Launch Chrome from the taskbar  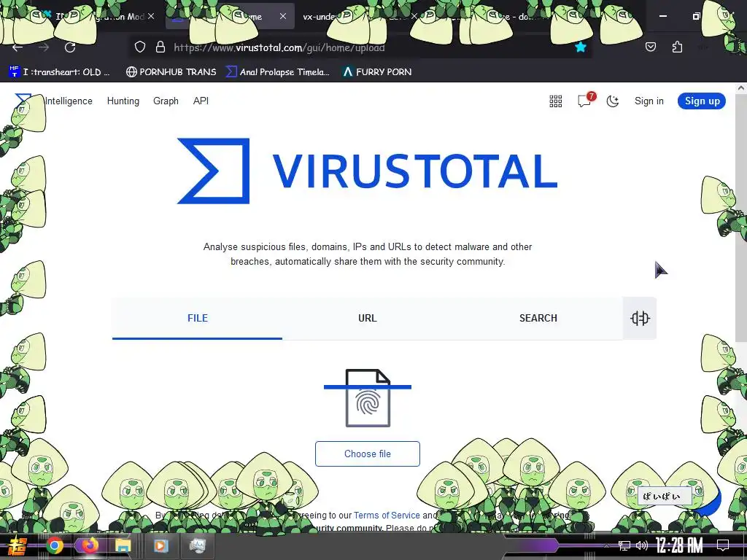54,545
